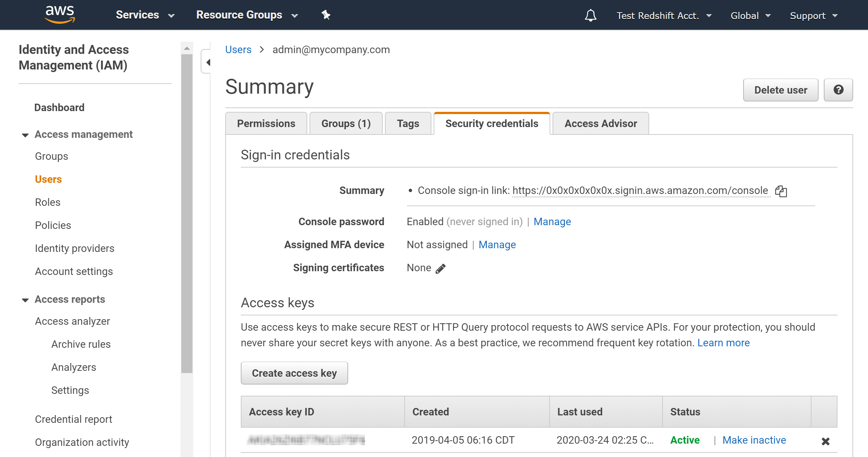The image size is (868, 457).
Task: Open Roles in the sidebar
Action: [x=48, y=202]
